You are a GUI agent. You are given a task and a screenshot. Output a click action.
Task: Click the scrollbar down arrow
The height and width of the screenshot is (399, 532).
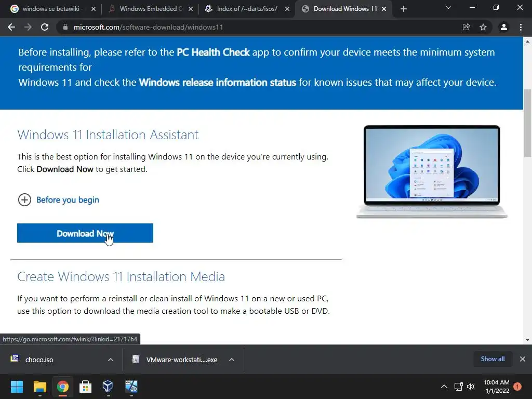pos(527,340)
